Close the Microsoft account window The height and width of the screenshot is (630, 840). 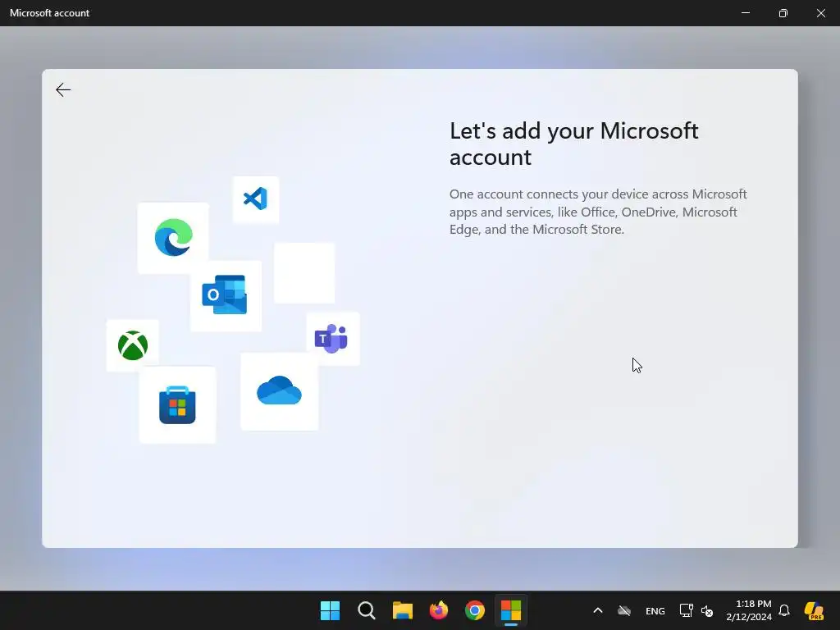coord(820,13)
